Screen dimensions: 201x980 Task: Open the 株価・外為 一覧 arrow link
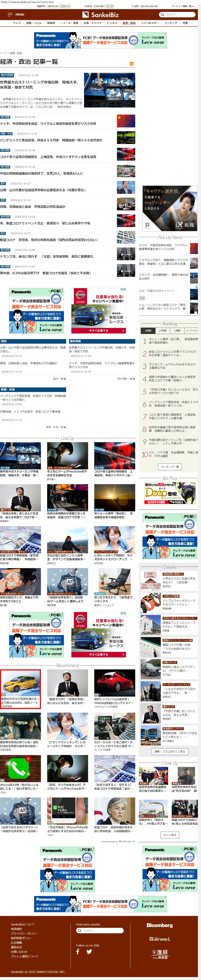point(56,427)
